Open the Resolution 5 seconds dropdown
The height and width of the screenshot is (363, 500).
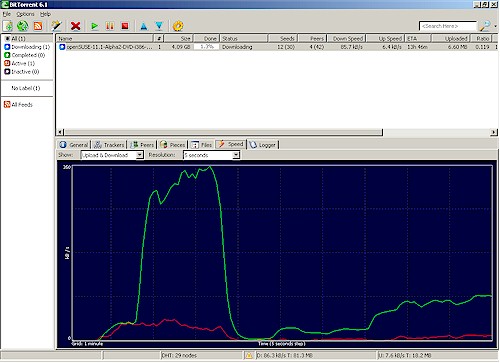211,155
